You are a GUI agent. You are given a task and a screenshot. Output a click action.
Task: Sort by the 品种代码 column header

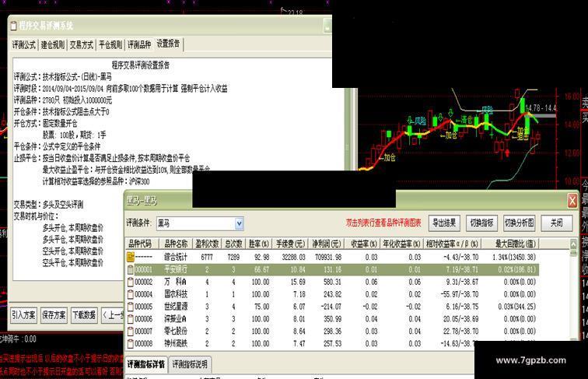click(142, 244)
